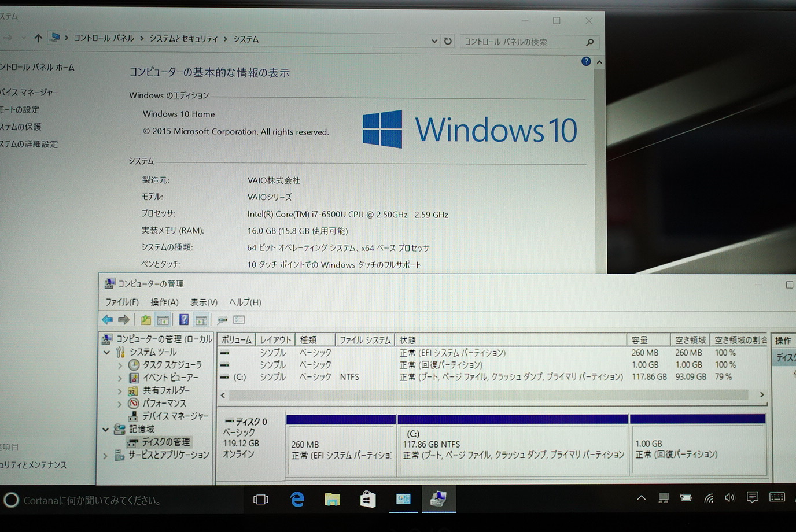Open the View (表示) menu

[204, 302]
